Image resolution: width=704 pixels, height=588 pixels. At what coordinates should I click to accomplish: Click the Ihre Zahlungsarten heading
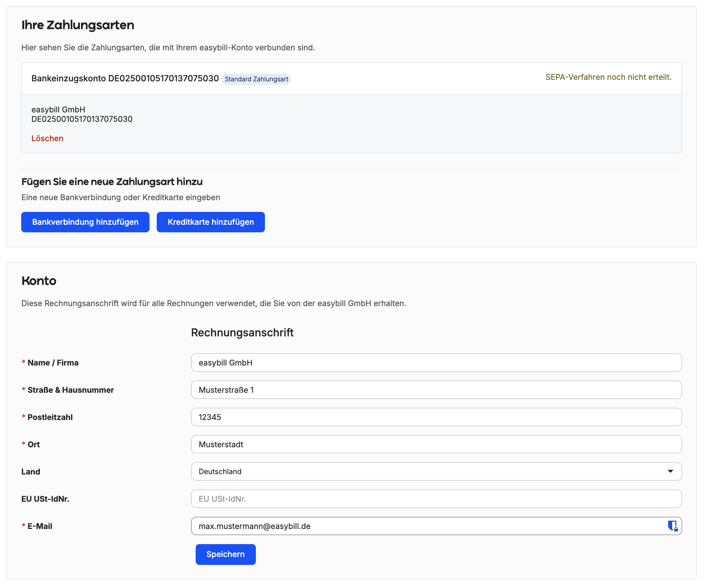click(x=78, y=25)
